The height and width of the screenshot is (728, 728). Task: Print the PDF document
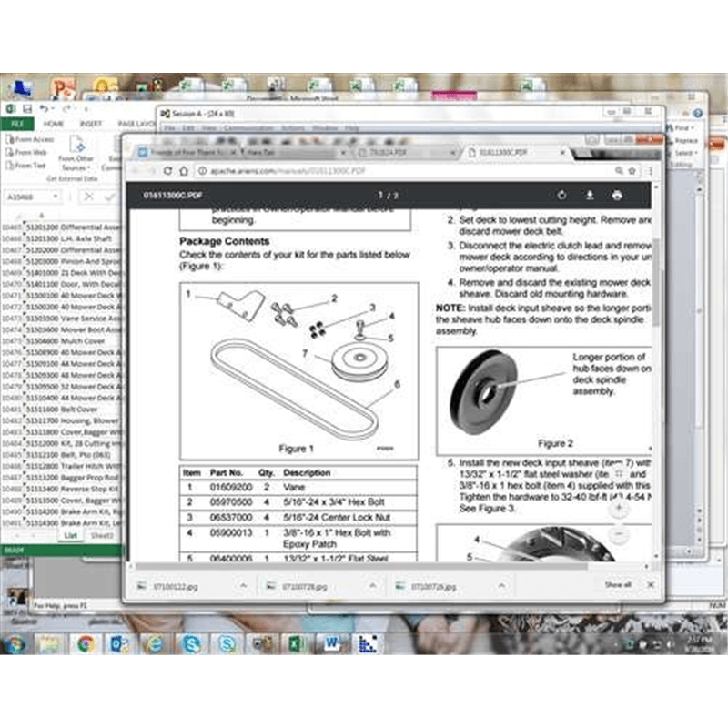point(617,196)
